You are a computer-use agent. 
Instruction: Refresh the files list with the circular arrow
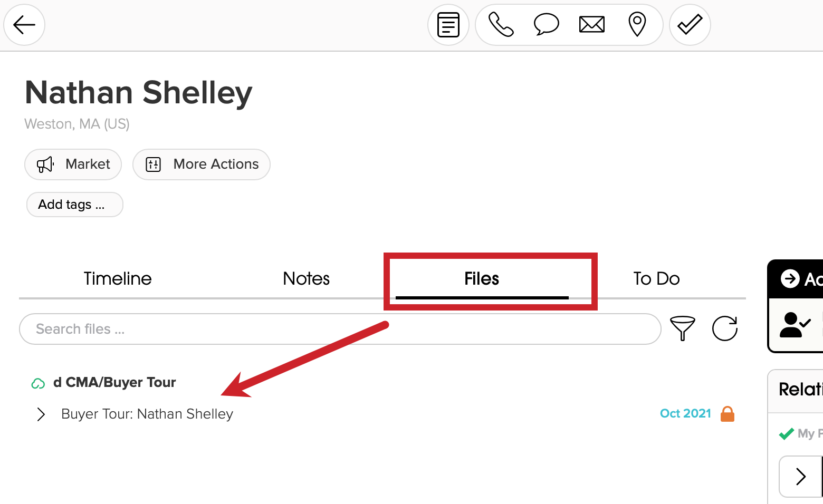[725, 328]
